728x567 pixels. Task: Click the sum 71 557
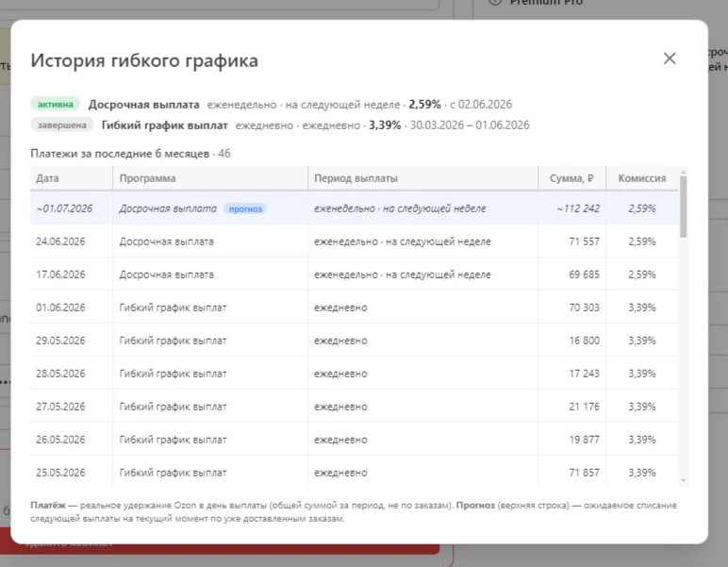coord(584,242)
